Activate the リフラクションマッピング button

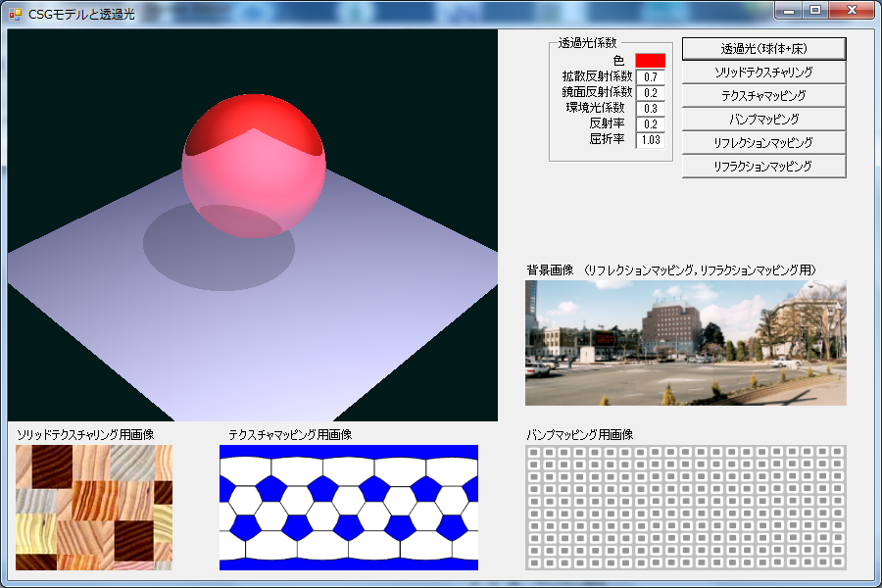pyautogui.click(x=763, y=167)
